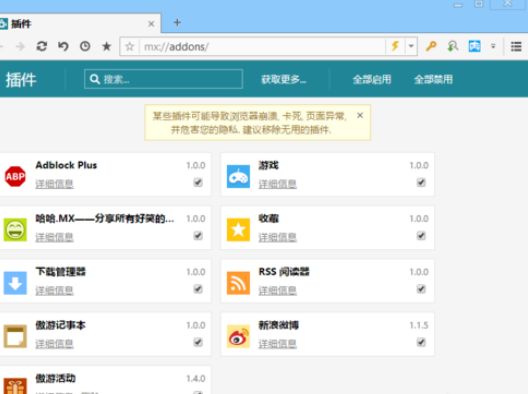Click the 傲游活动 plugin name
This screenshot has height=394, width=528.
coord(56,378)
